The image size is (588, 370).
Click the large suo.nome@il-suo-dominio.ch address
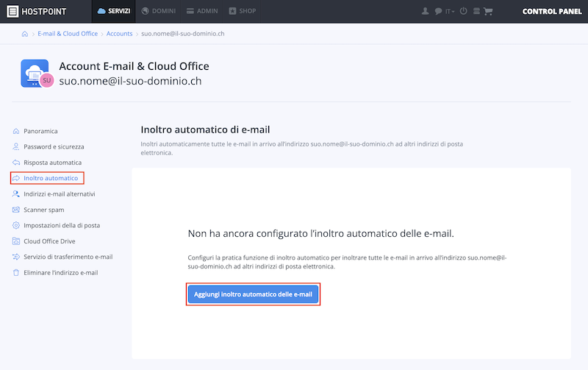coord(130,81)
